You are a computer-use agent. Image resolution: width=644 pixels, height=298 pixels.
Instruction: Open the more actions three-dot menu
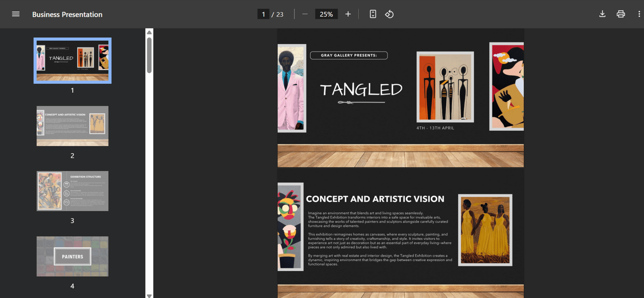639,14
